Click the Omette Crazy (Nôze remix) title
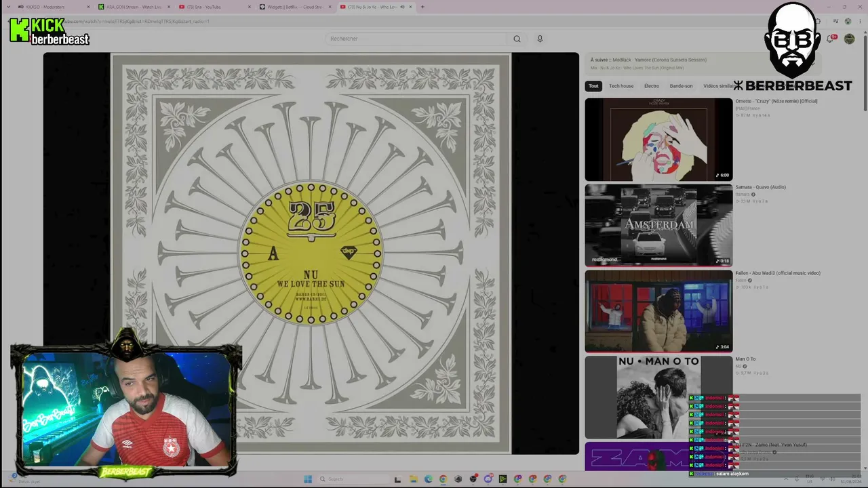 click(776, 101)
